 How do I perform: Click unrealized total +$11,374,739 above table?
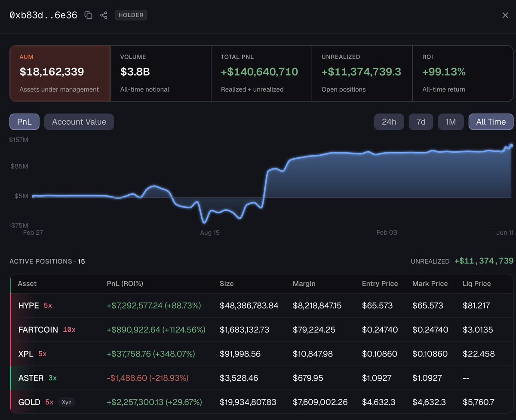[x=484, y=261]
